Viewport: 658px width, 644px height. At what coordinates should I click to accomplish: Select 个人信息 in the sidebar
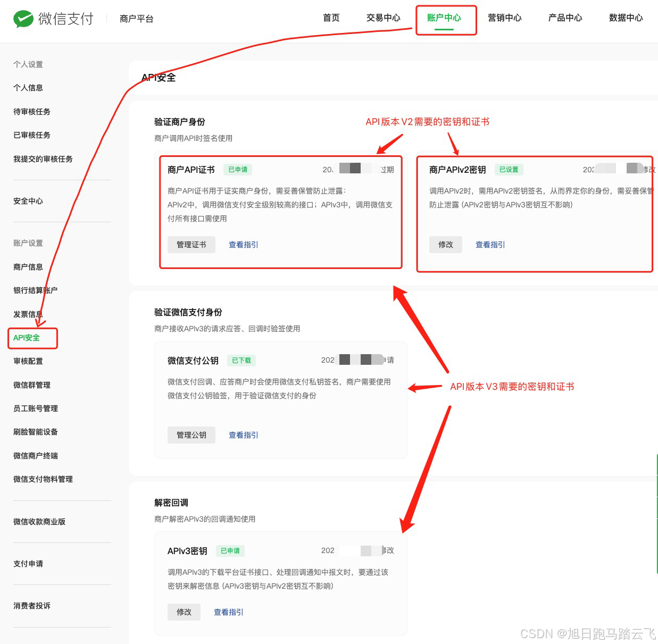[x=28, y=88]
